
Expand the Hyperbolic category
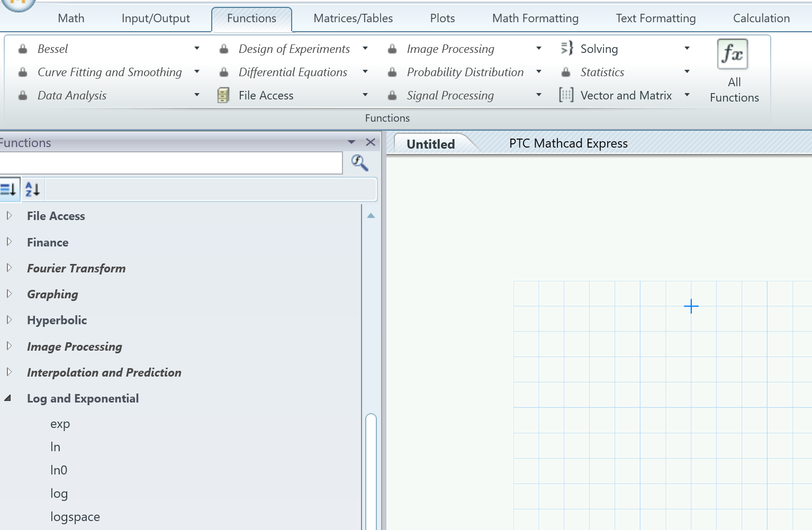9,319
